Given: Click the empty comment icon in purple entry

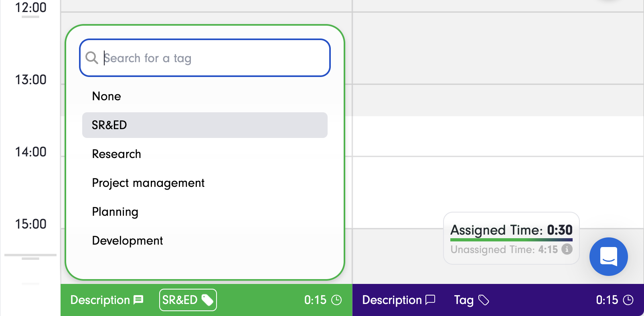Looking at the screenshot, I should (430, 300).
